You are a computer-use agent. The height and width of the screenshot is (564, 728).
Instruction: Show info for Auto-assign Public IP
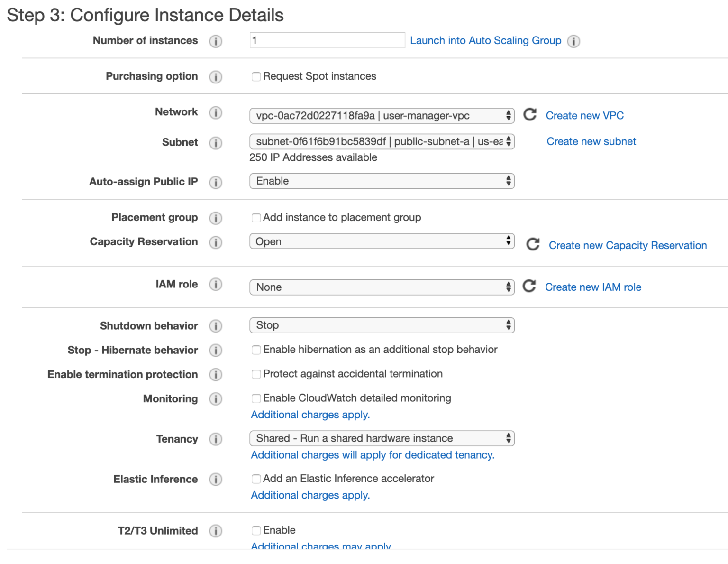click(x=216, y=182)
